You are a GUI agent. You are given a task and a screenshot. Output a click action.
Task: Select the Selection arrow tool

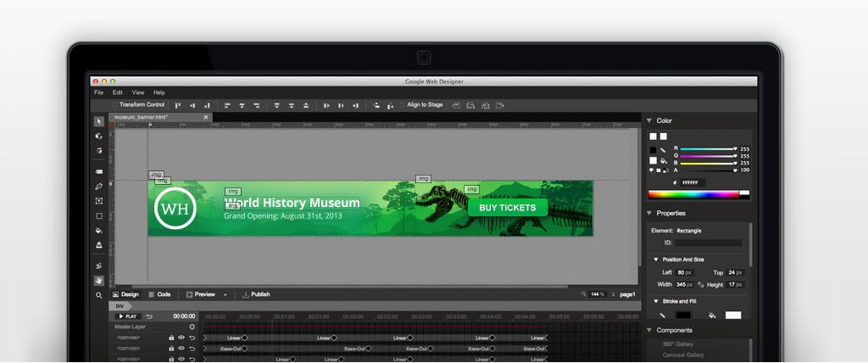[99, 121]
